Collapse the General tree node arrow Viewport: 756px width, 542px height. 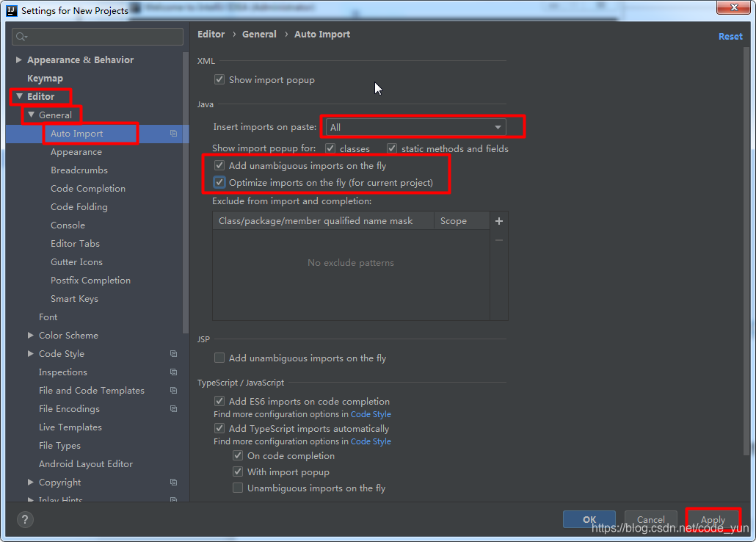[31, 115]
